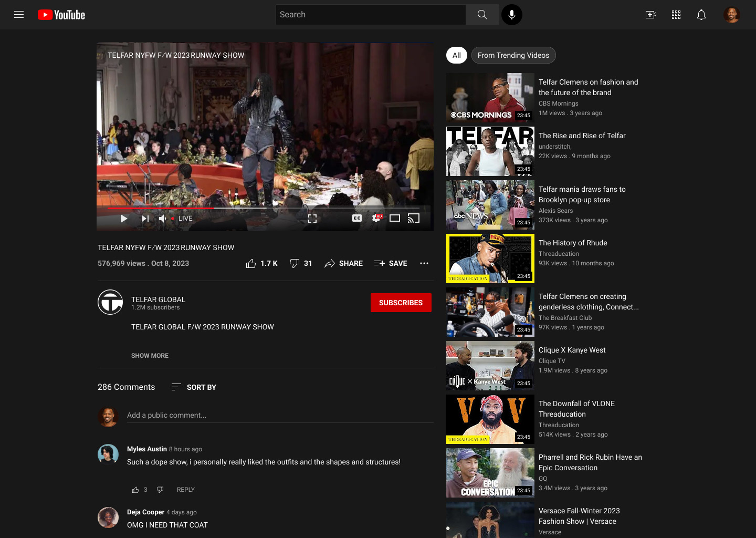The image size is (756, 538).
Task: Open Deja Cooper's profile picture
Action: click(x=108, y=518)
